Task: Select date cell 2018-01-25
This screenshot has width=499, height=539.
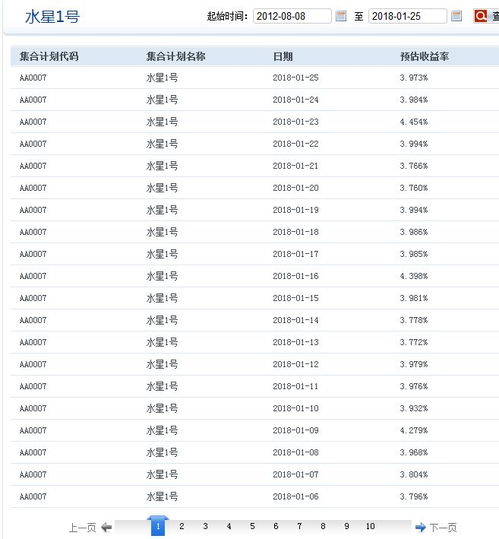Action: click(296, 78)
